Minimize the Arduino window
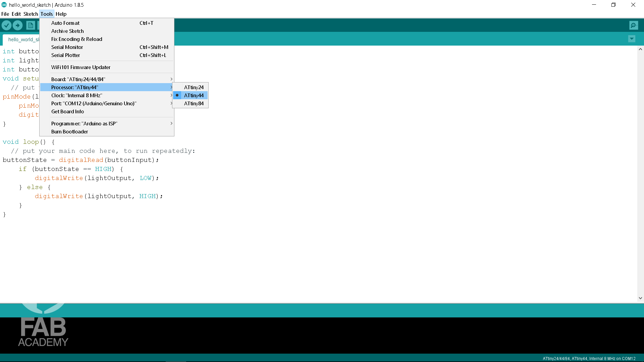 [x=594, y=5]
